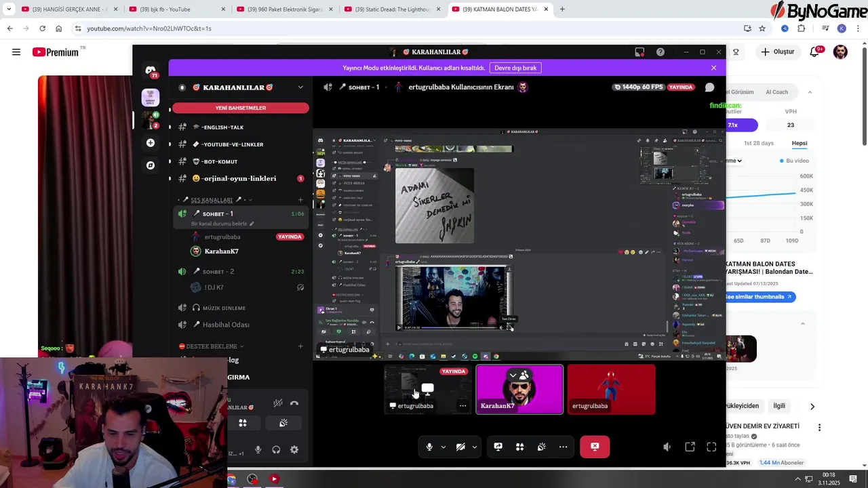Click YENİ BAHSETMELER pill

coord(240,108)
